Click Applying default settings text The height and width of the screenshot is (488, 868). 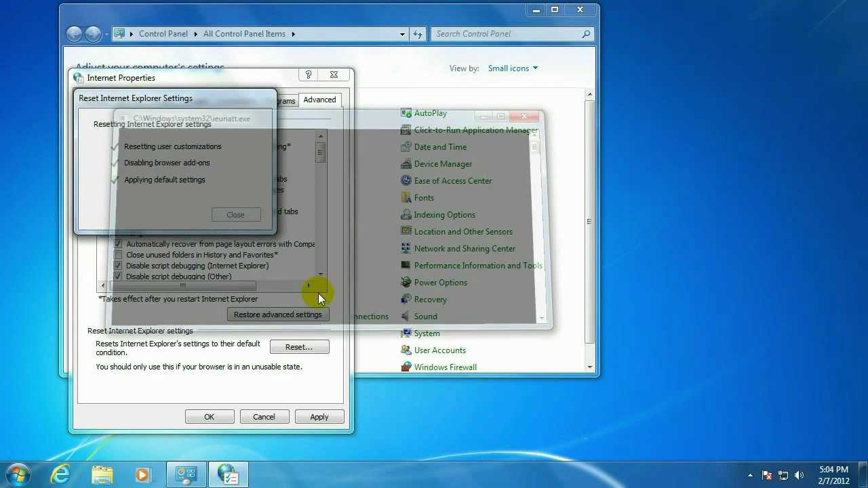(x=164, y=180)
